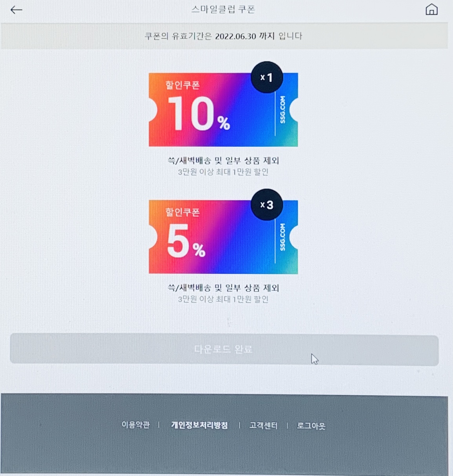Screen dimensions: 453x476
Task: Click the SSG.COM label on 5% coupon
Action: coord(283,237)
